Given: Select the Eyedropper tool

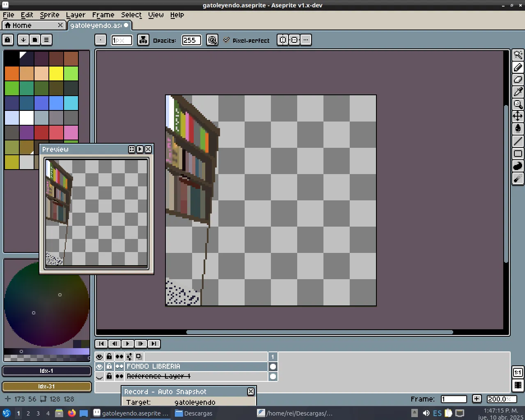Looking at the screenshot, I should click(x=518, y=92).
